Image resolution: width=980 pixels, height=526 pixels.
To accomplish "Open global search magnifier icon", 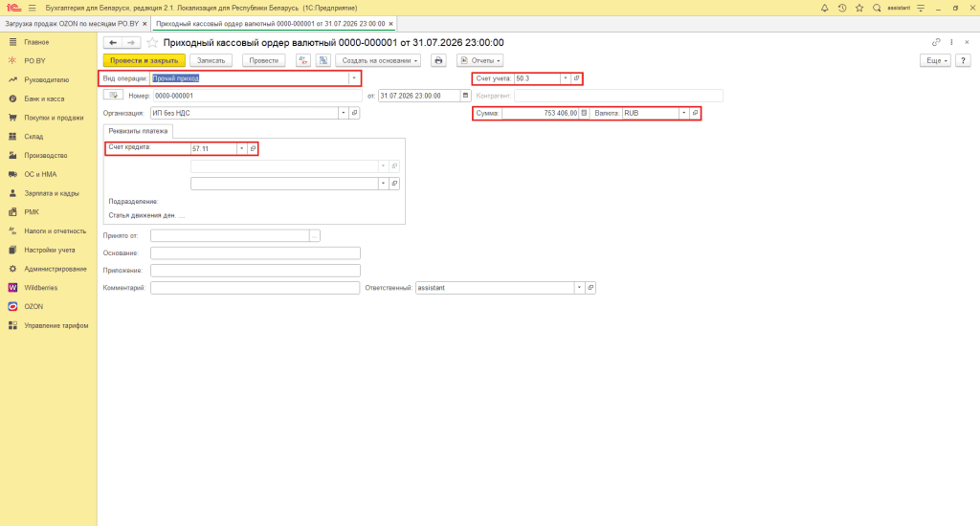I will (877, 8).
